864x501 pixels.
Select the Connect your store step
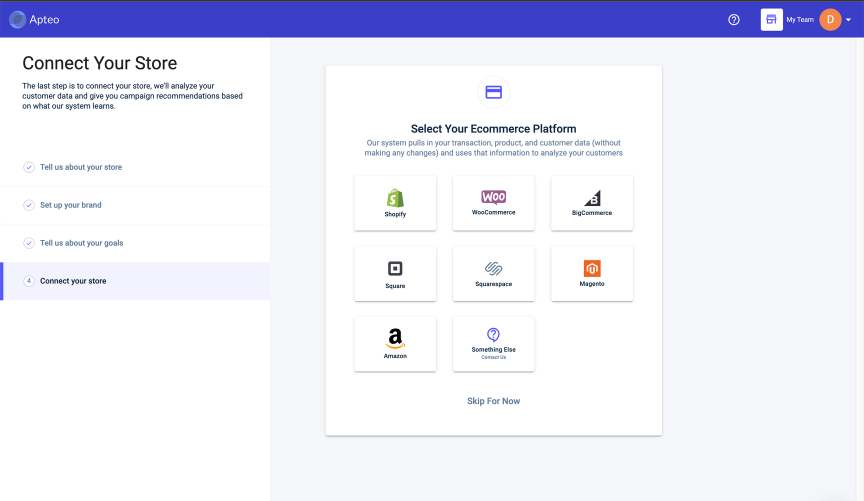tap(135, 281)
